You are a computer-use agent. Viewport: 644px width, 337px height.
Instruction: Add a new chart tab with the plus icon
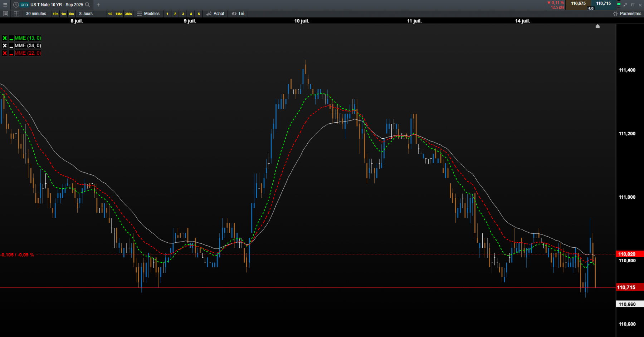pos(98,5)
